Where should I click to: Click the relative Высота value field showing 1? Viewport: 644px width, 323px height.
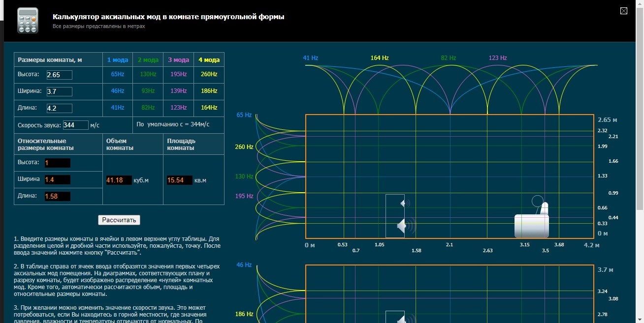(x=58, y=163)
